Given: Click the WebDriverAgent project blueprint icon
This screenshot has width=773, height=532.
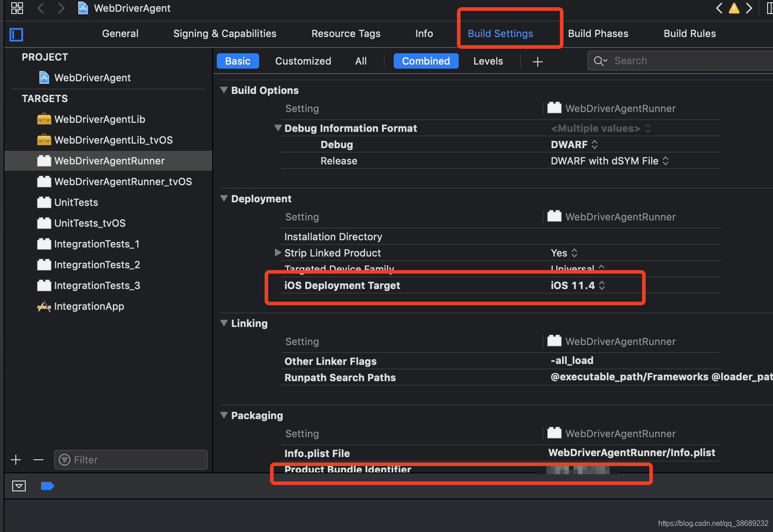Looking at the screenshot, I should tap(44, 78).
